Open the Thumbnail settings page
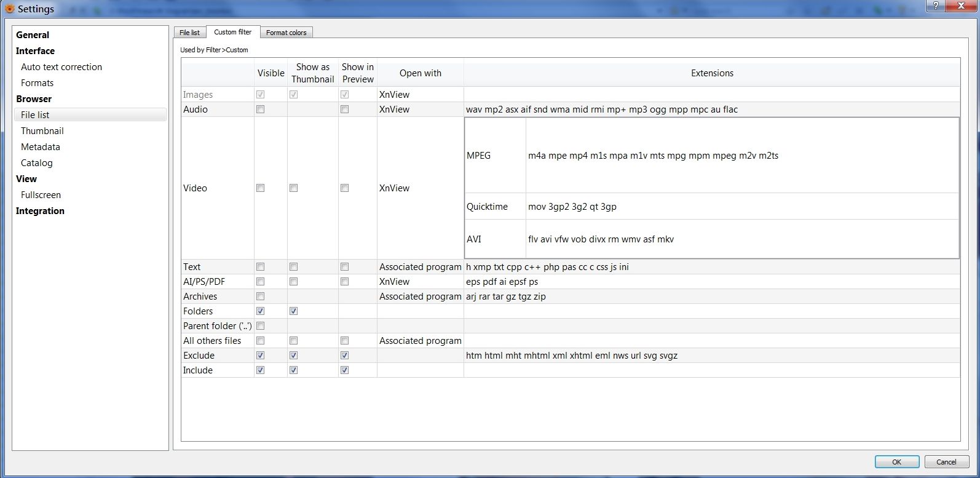Screen dimensions: 980x478 tap(42, 131)
